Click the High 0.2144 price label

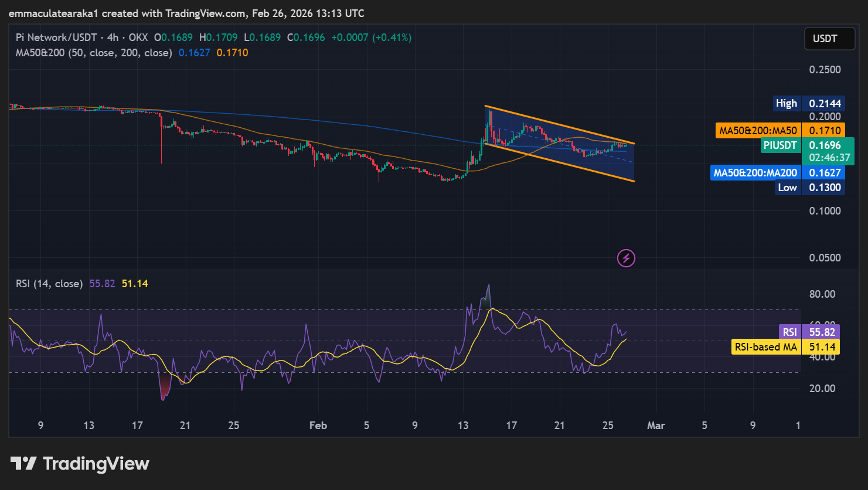(809, 103)
